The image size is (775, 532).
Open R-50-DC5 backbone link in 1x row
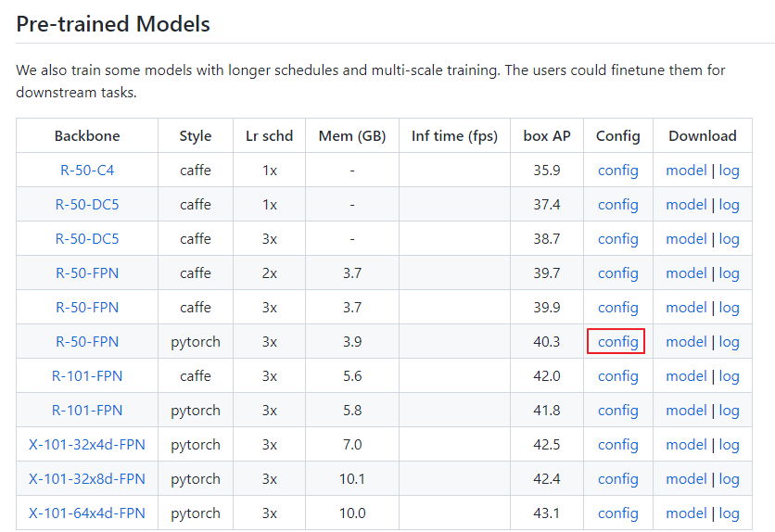click(x=87, y=205)
